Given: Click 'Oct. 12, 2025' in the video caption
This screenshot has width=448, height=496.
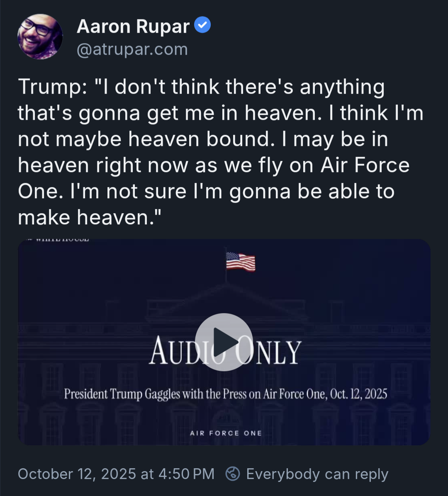Looking at the screenshot, I should point(358,394).
